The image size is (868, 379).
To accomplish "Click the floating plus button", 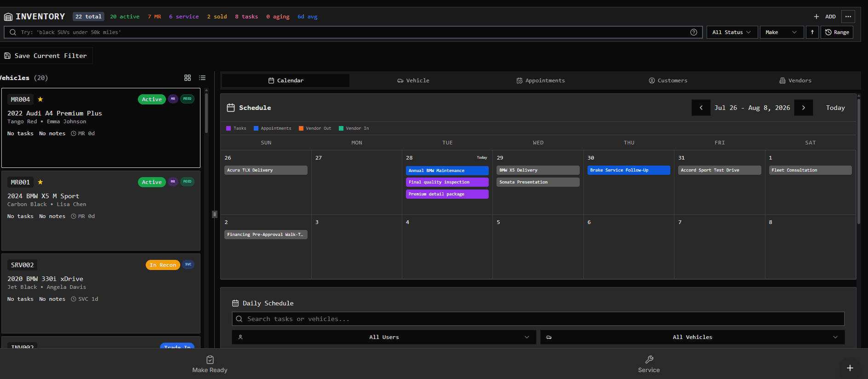I will (x=850, y=368).
